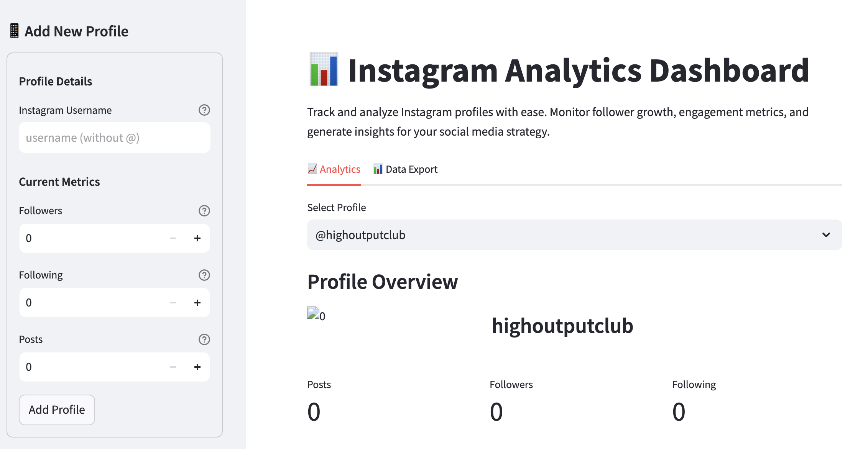The image size is (868, 449).
Task: Click help icon next to Followers
Action: coord(204,211)
